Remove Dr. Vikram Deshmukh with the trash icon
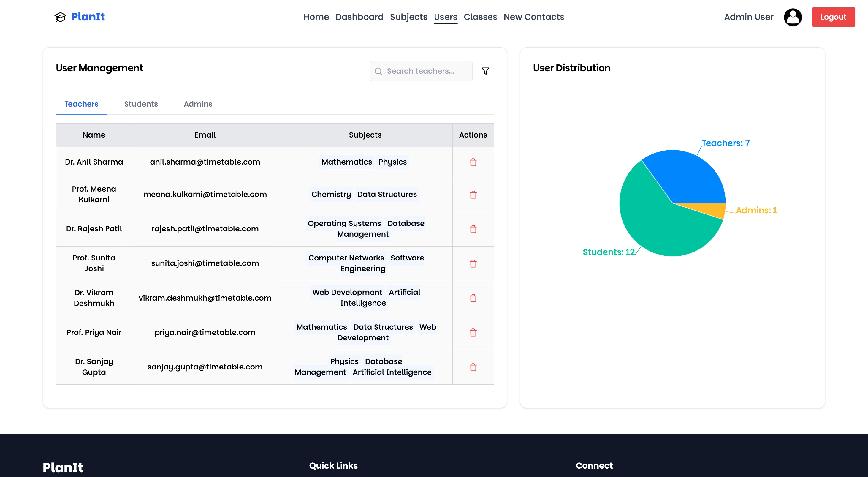 point(473,298)
